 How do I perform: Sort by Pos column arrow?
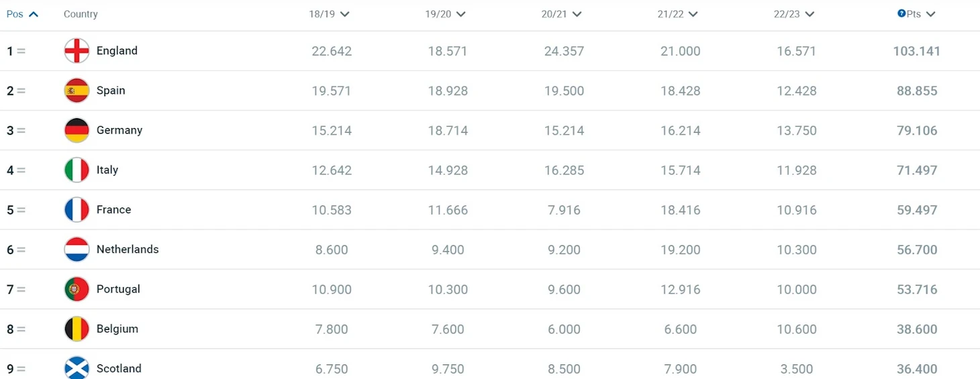tap(33, 14)
